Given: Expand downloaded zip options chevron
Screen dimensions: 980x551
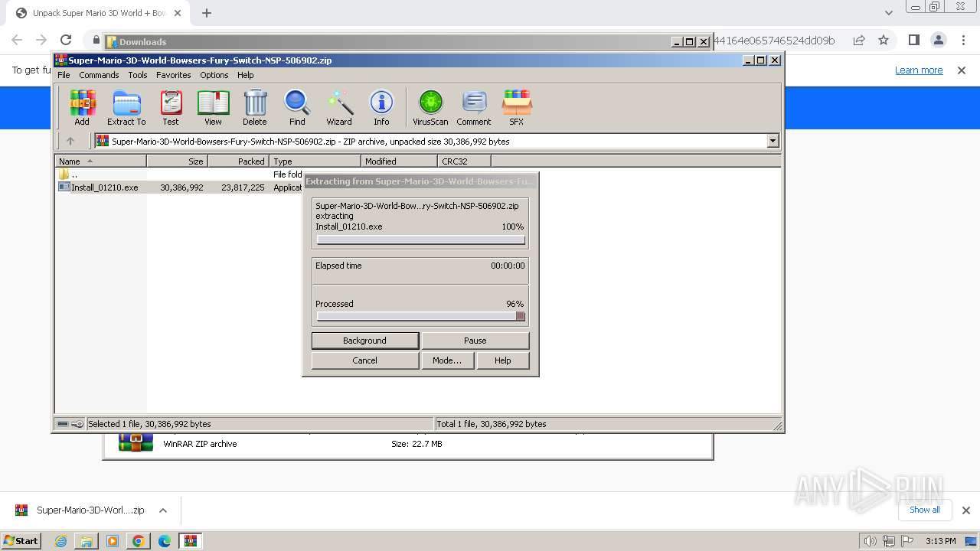Looking at the screenshot, I should [163, 510].
